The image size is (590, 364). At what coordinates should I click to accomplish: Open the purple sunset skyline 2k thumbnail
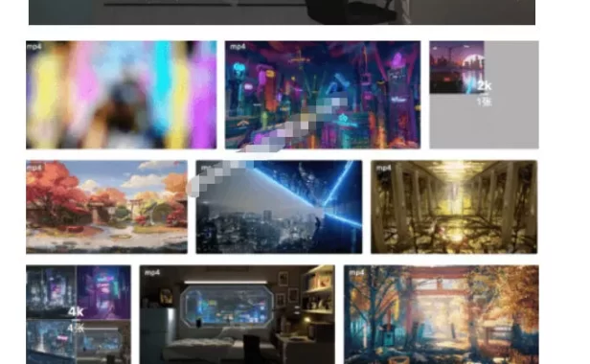coord(457,67)
